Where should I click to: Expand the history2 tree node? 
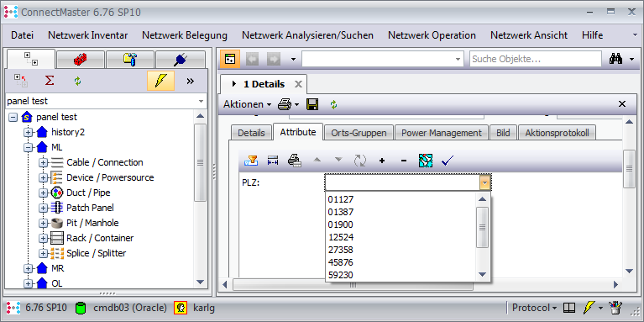[x=28, y=133]
